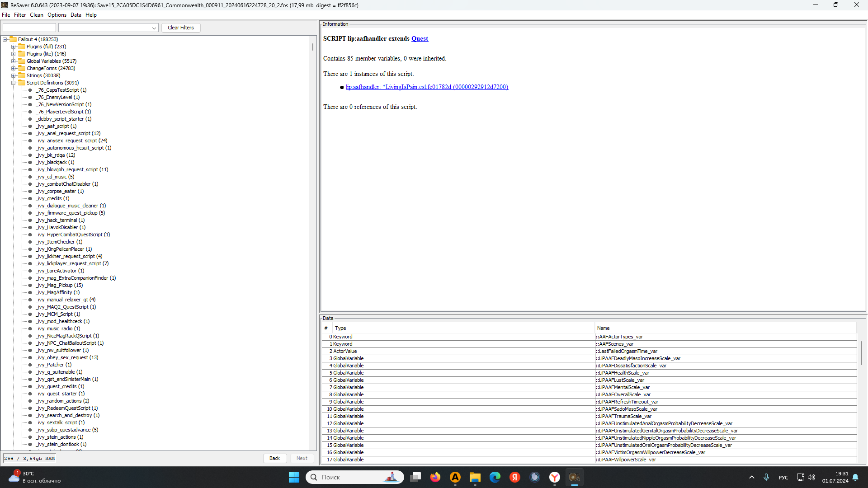The width and height of the screenshot is (868, 488).
Task: Open Firefox from the taskbar
Action: tap(435, 477)
